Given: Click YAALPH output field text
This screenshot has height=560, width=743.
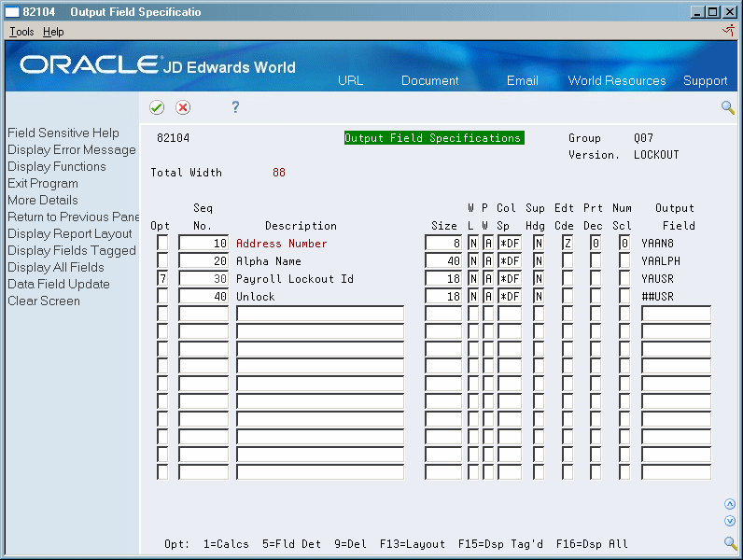Looking at the screenshot, I should [661, 261].
